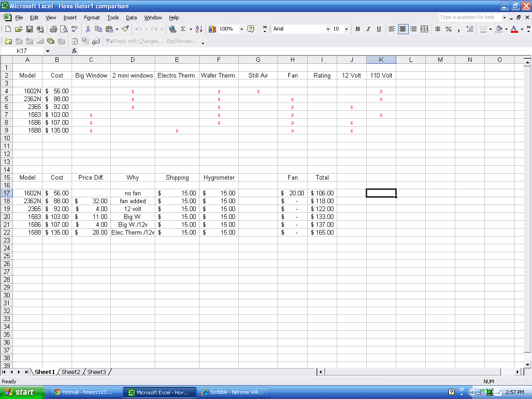The image size is (532, 399).
Task: Open the Chart Wizard icon
Action: pos(212,29)
